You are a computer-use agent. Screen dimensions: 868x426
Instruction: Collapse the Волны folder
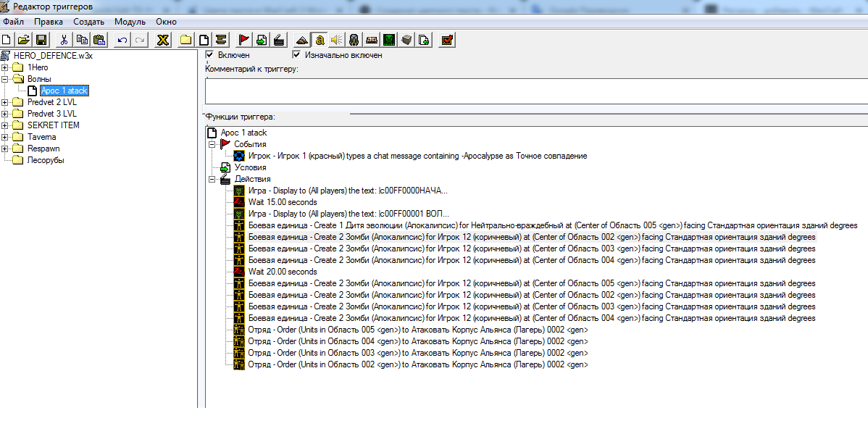point(5,79)
